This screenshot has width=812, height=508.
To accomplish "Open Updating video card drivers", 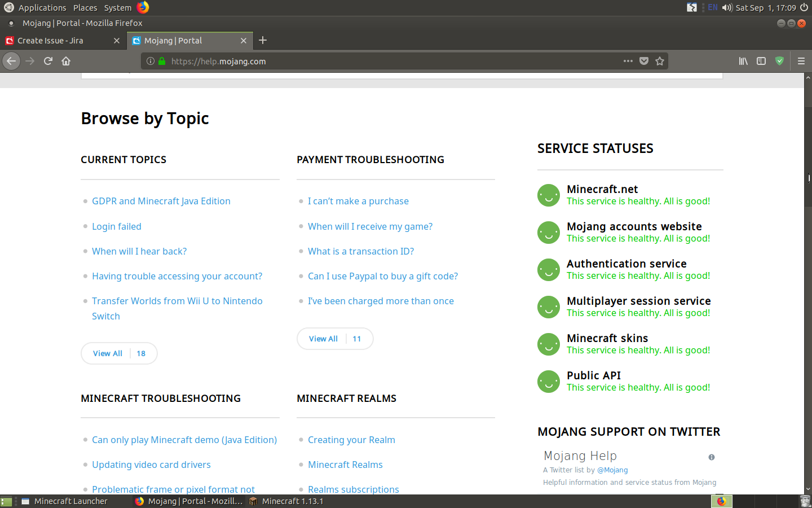I will [x=151, y=465].
